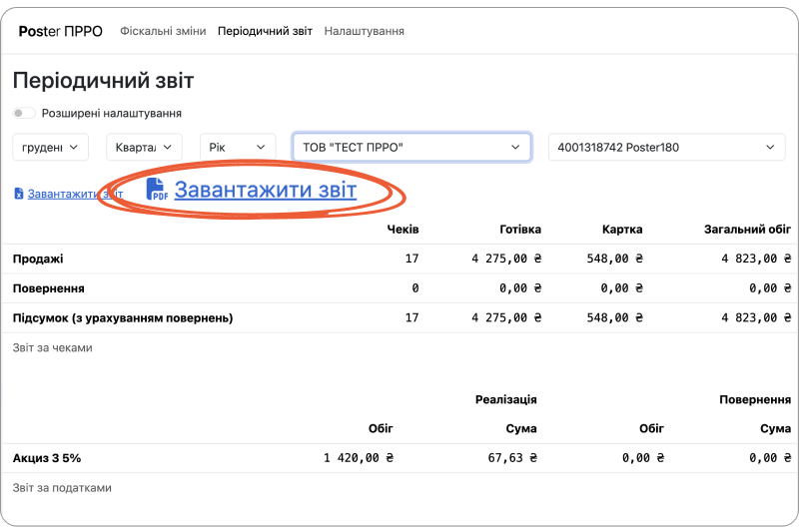Screen dimensions: 799x532
Task: Click the Повернення header in the tax table
Action: [755, 399]
